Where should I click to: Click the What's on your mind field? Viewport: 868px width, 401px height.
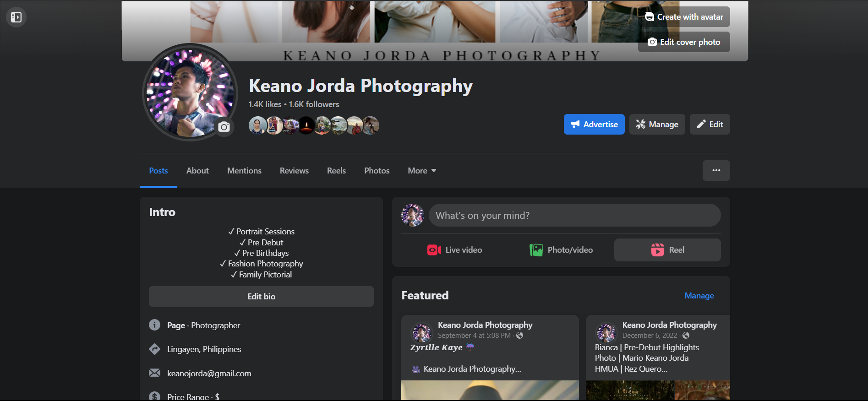574,215
